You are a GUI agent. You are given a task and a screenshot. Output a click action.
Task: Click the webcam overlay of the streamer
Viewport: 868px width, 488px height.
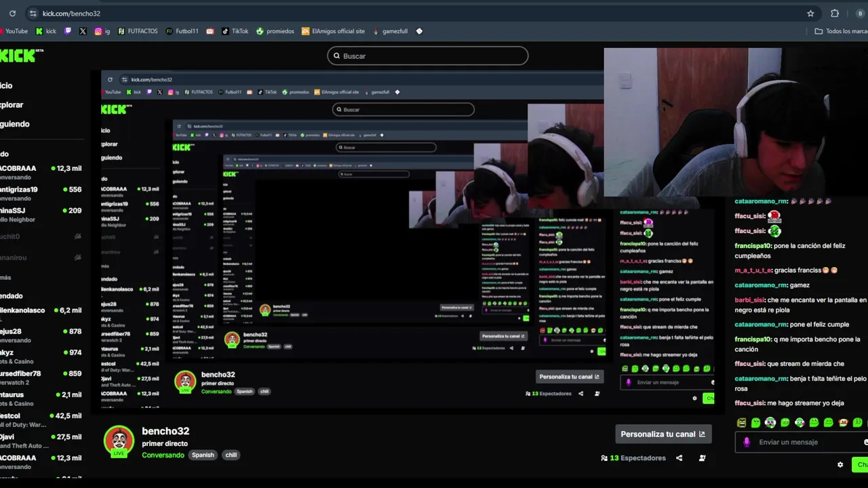click(x=736, y=122)
